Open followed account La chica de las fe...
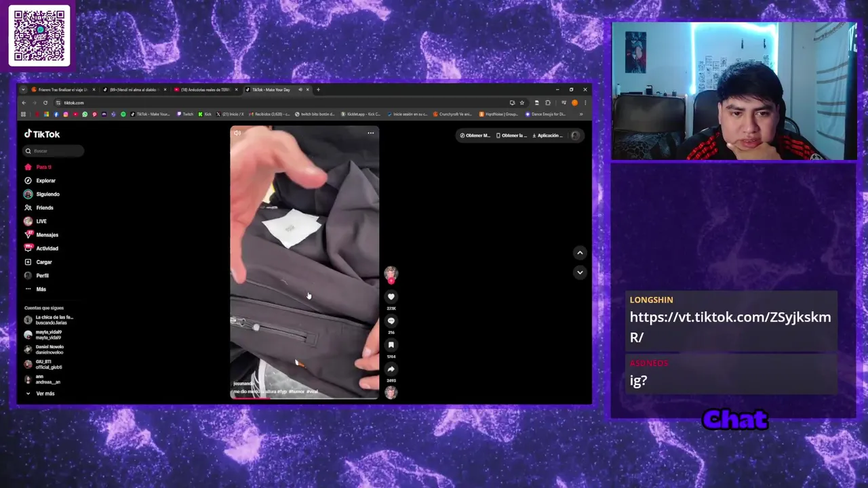868x488 pixels. click(x=49, y=320)
